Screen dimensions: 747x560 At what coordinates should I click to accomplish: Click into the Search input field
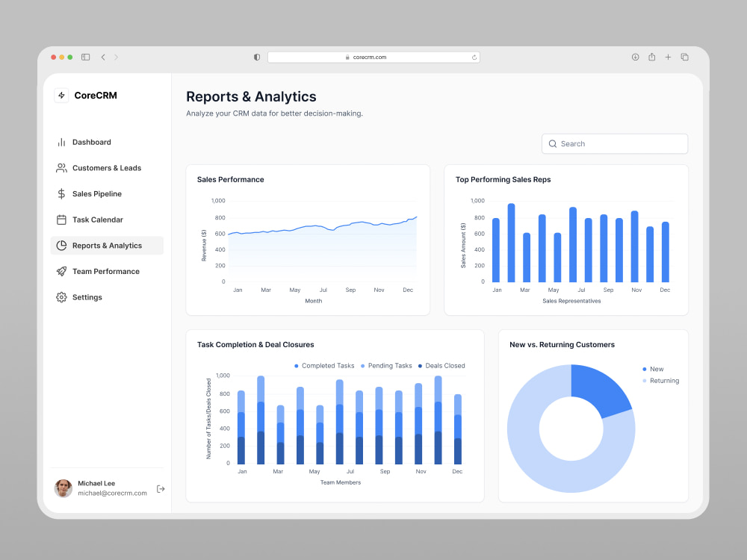(615, 144)
